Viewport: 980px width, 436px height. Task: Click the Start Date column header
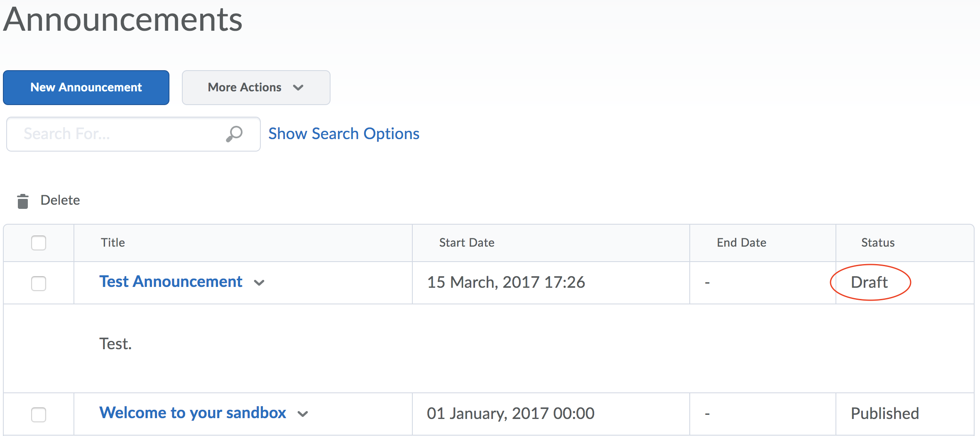click(x=466, y=243)
